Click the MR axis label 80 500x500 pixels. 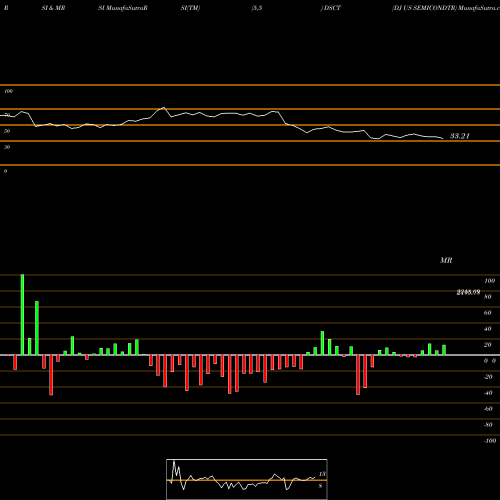click(488, 297)
